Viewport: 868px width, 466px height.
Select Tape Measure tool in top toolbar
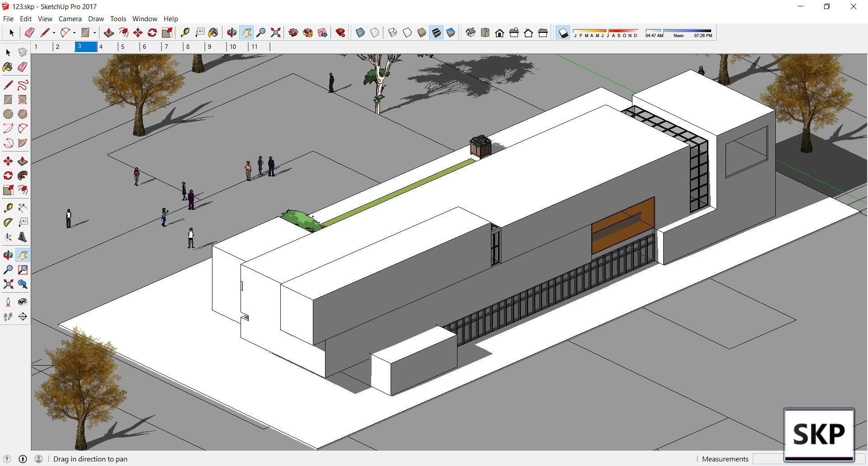coord(185,33)
